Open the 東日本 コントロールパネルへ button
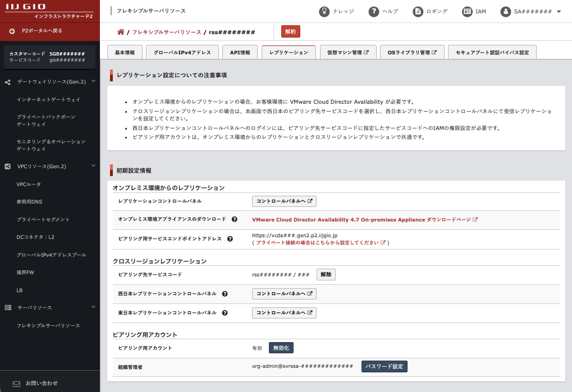The width and height of the screenshot is (572, 392). point(284,312)
